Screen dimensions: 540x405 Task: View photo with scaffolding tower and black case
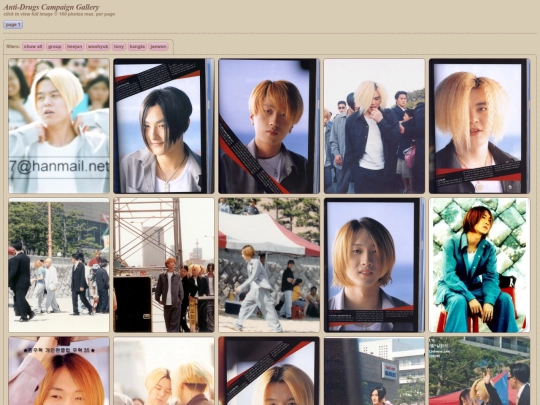pyautogui.click(x=164, y=265)
